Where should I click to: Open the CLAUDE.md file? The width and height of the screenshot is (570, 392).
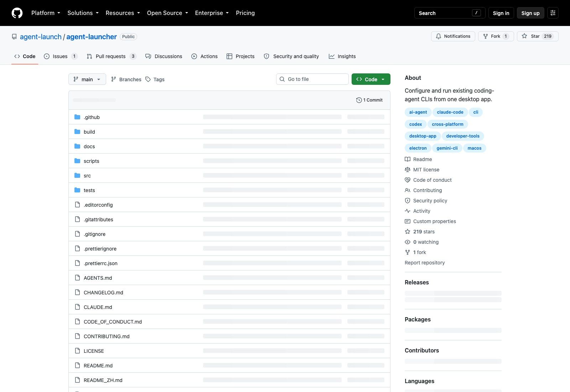98,307
